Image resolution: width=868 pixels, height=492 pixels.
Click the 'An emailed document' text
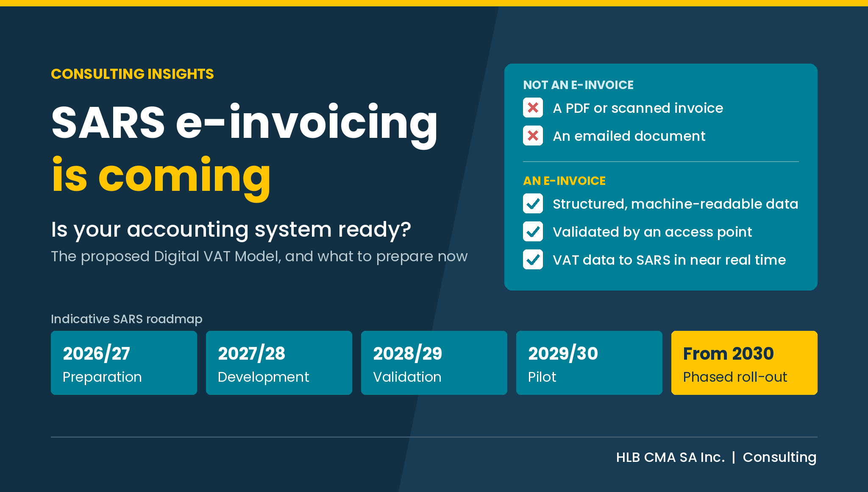click(629, 136)
